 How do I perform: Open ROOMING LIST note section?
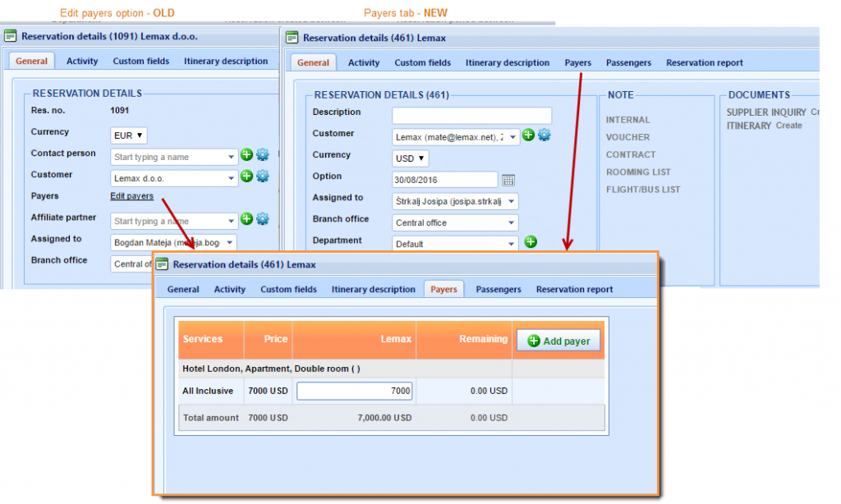(x=638, y=172)
